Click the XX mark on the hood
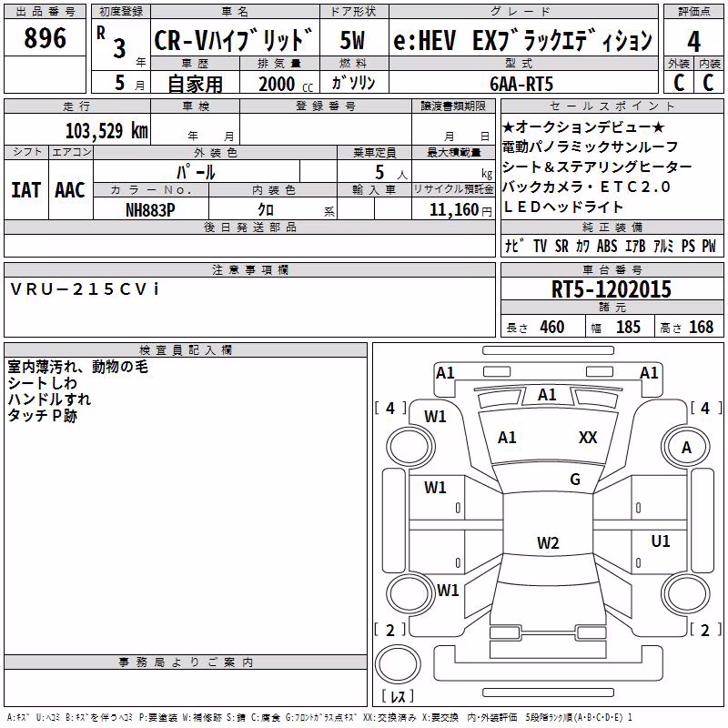This screenshot has height=728, width=728. 588,438
